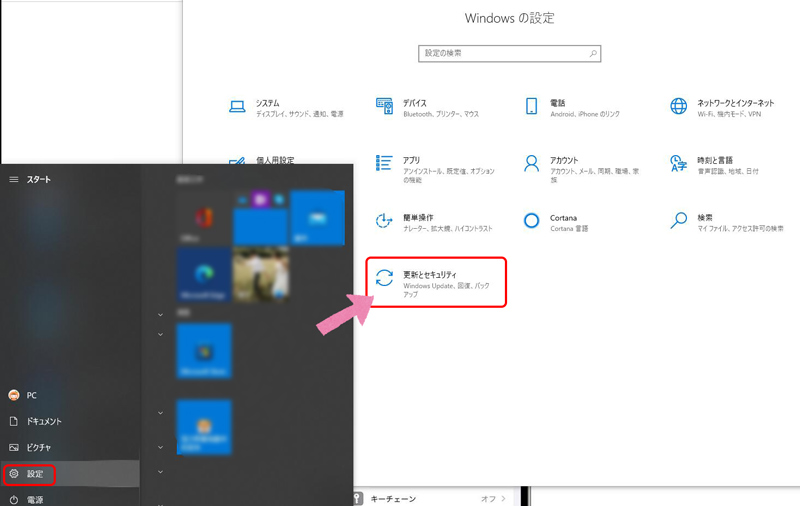Viewport: 800px width, 506px height.
Task: Open the 検索 settings category
Action: click(x=727, y=222)
